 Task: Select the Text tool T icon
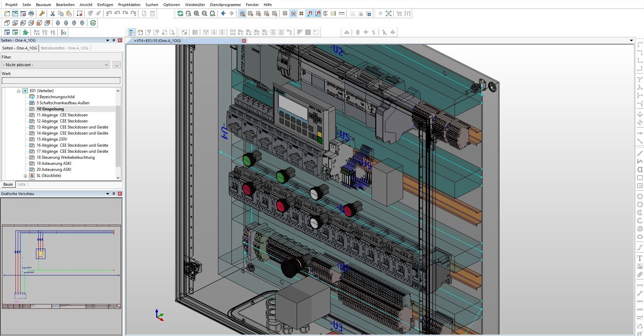(640, 258)
